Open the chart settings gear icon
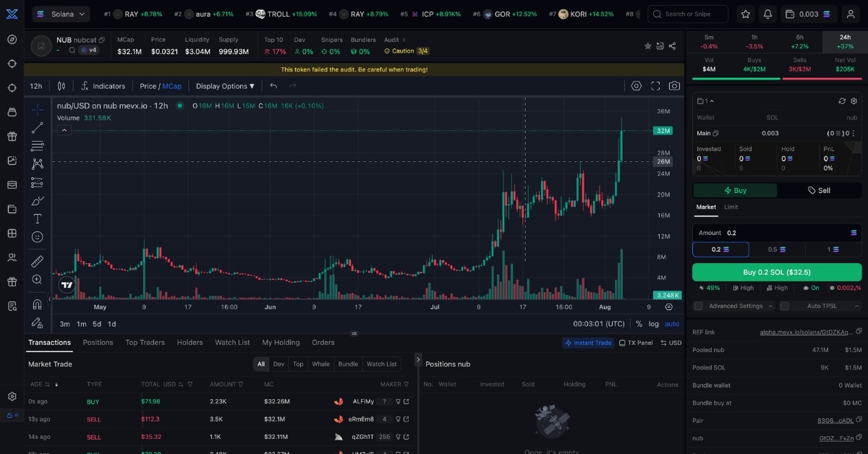 (x=637, y=86)
